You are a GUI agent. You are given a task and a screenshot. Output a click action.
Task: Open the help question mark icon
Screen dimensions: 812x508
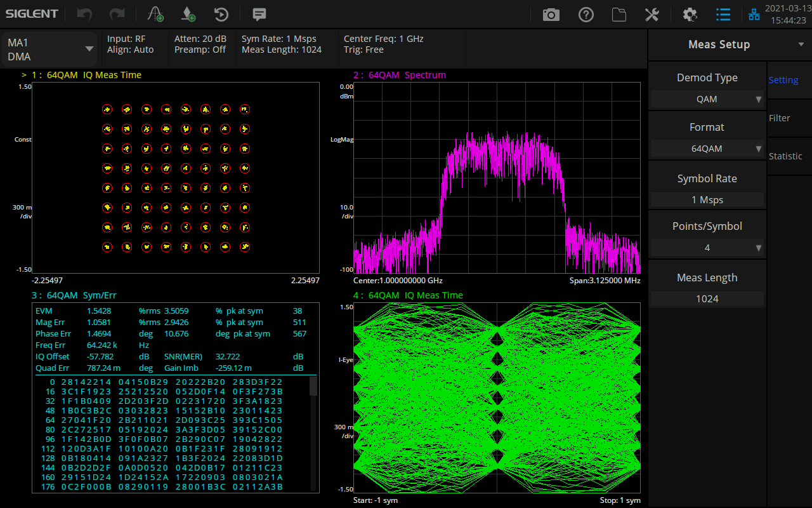click(586, 14)
